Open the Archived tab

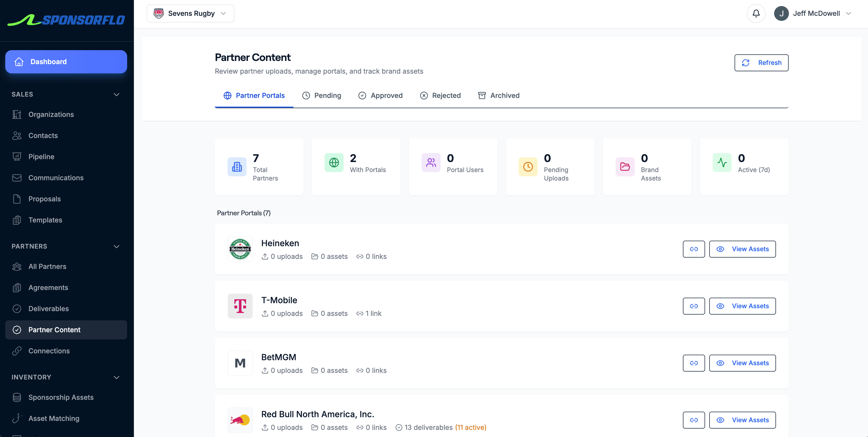click(499, 96)
